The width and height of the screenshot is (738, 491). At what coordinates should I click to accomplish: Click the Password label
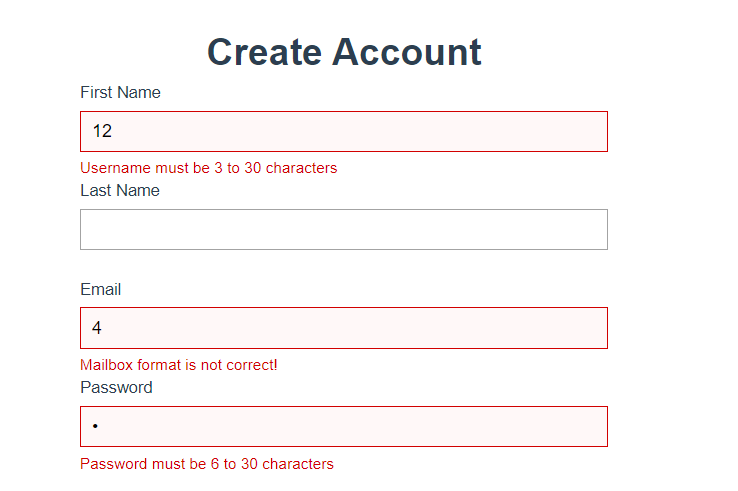(x=116, y=388)
